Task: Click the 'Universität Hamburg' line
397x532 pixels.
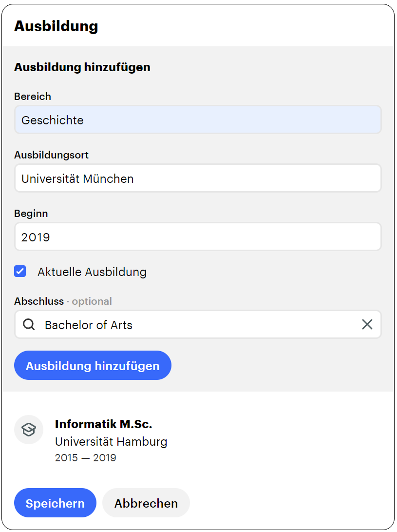Action: pyautogui.click(x=111, y=442)
